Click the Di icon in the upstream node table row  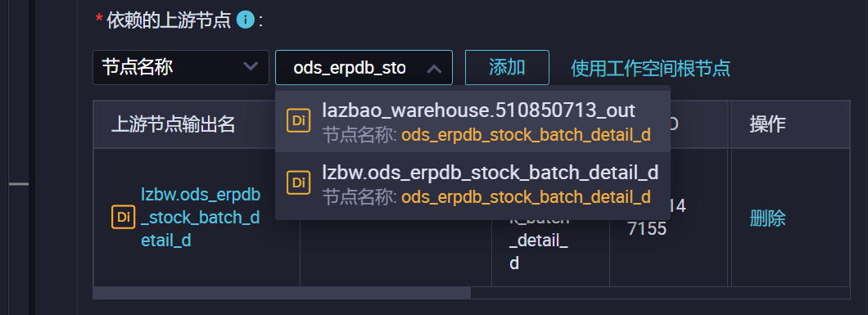(x=124, y=217)
